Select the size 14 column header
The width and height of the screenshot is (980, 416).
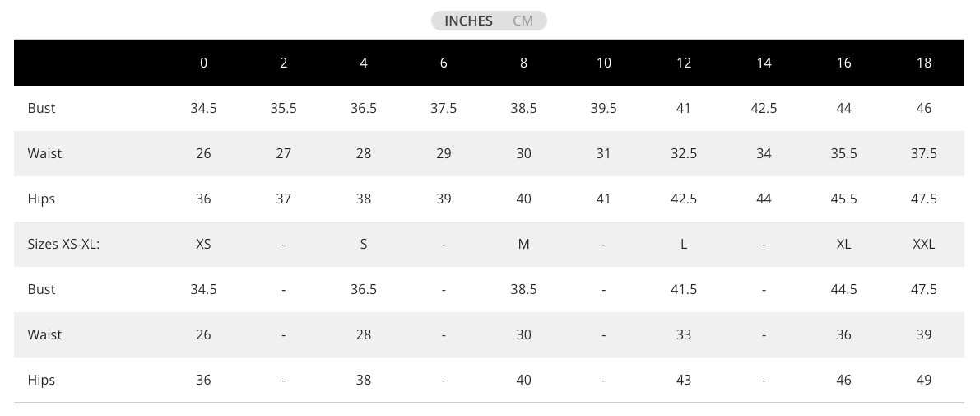pyautogui.click(x=764, y=63)
